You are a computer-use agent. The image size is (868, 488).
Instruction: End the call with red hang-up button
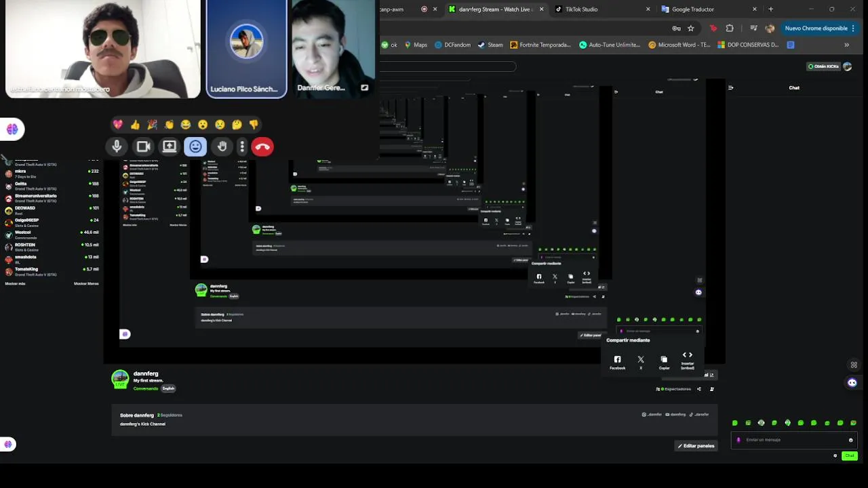coord(262,146)
